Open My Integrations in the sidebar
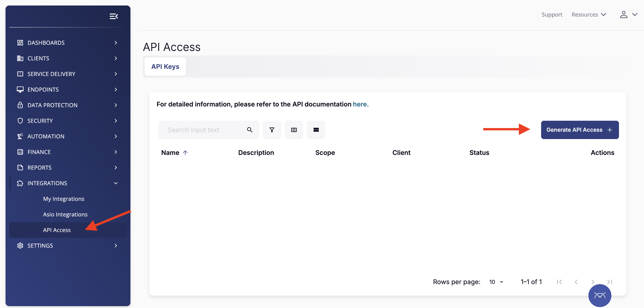The width and height of the screenshot is (644, 308). 64,199
